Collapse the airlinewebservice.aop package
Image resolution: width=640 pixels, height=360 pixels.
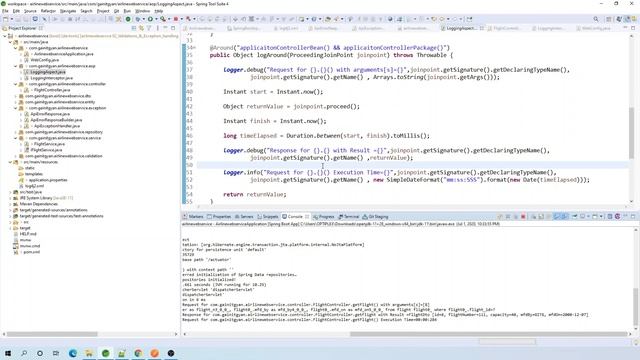(x=16, y=66)
